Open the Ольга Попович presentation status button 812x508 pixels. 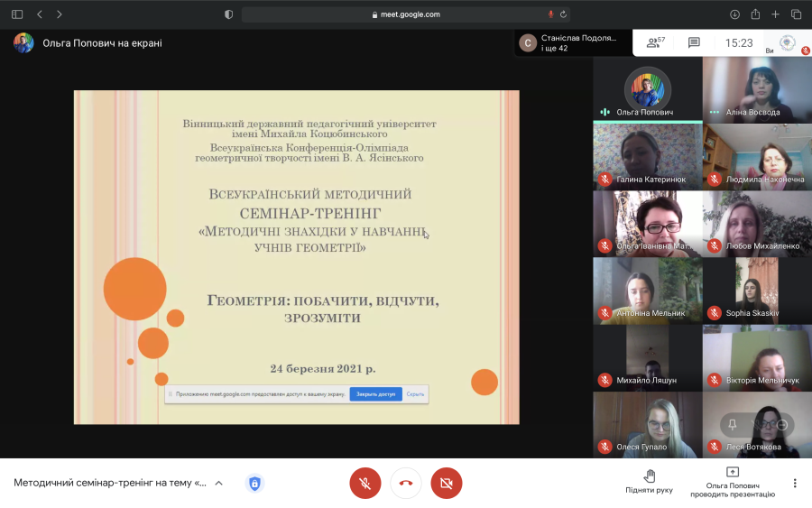(733, 482)
